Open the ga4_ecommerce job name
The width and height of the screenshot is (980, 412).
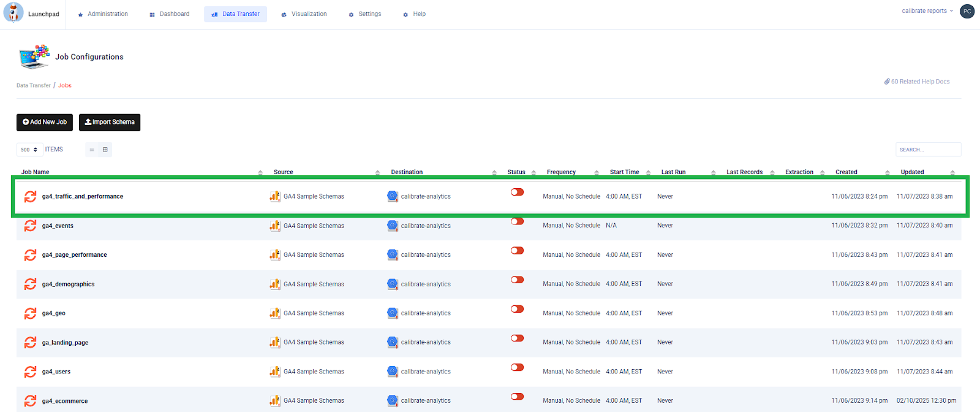click(x=65, y=401)
